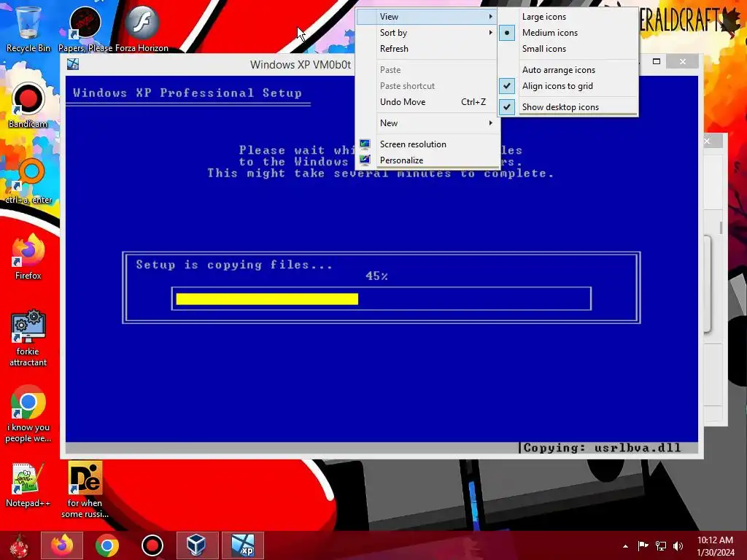Close the background window behind the VM
747x560 pixels.
tap(708, 141)
